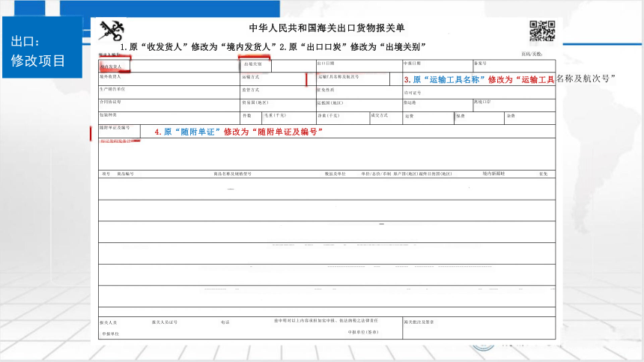Click the '申报日期' field
Image resolution: width=644 pixels, height=362 pixels.
point(437,66)
